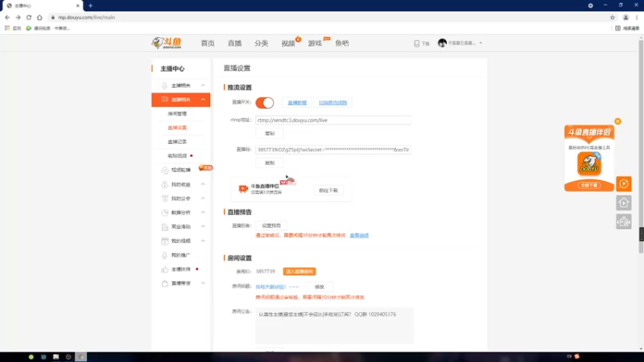The height and width of the screenshot is (362, 644).
Task: Click the 主播相关 microphone icon in sidebar
Action: [164, 85]
